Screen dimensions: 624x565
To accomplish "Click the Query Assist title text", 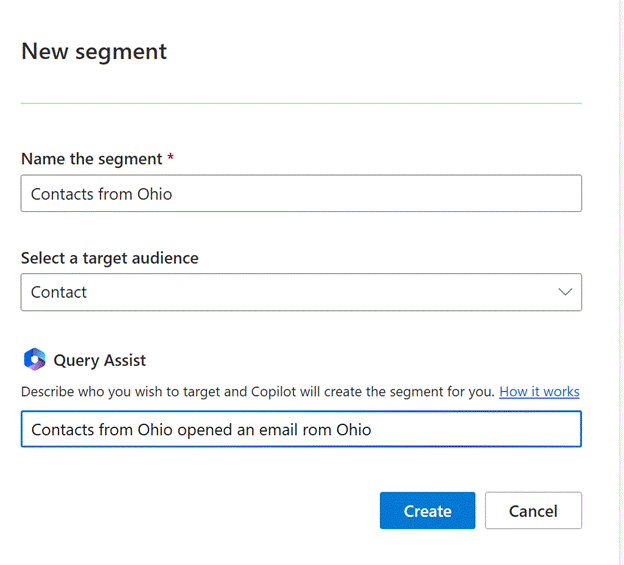I will 100,360.
